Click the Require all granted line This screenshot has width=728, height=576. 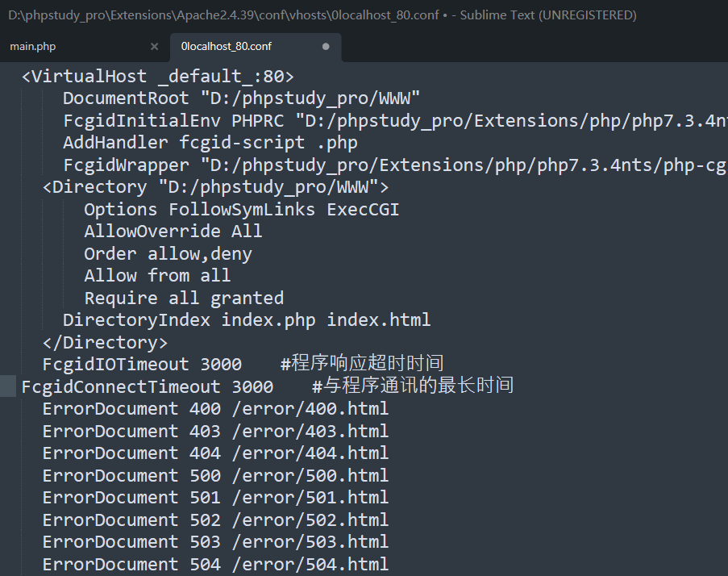pos(184,298)
